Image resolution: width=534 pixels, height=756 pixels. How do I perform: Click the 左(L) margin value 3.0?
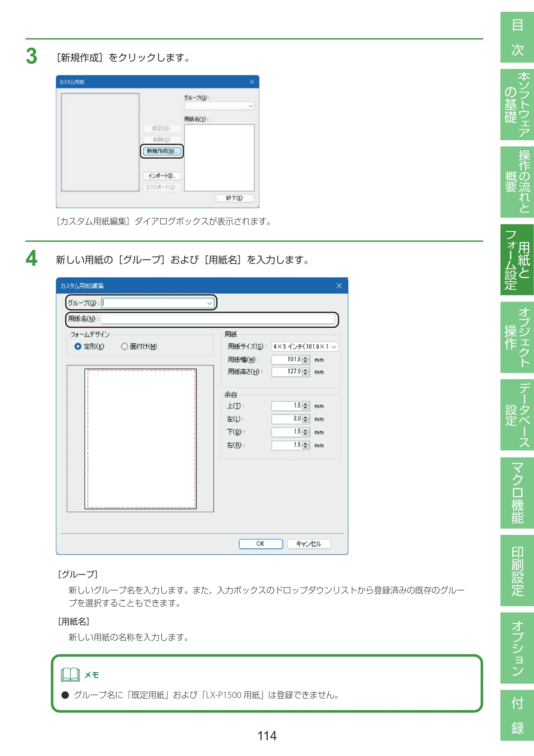(287, 419)
